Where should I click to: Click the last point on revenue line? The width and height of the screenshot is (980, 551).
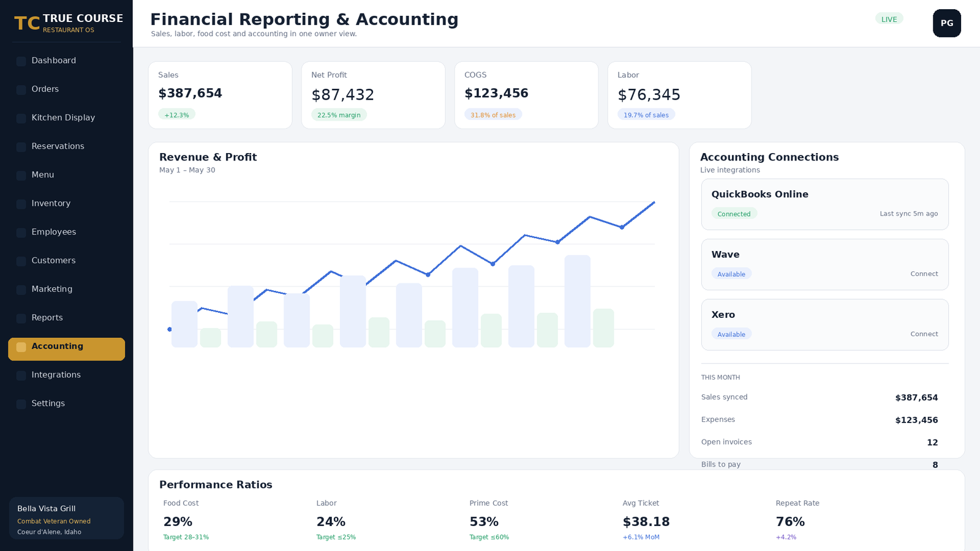654,202
